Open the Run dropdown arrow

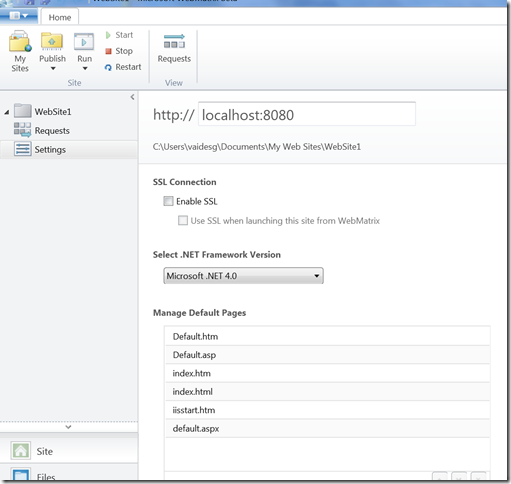pos(85,69)
